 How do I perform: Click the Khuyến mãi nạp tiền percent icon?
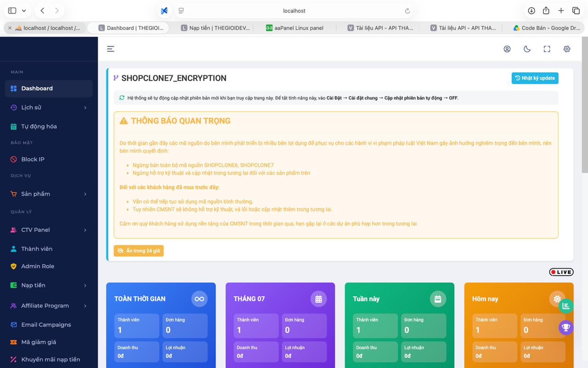pos(13,359)
